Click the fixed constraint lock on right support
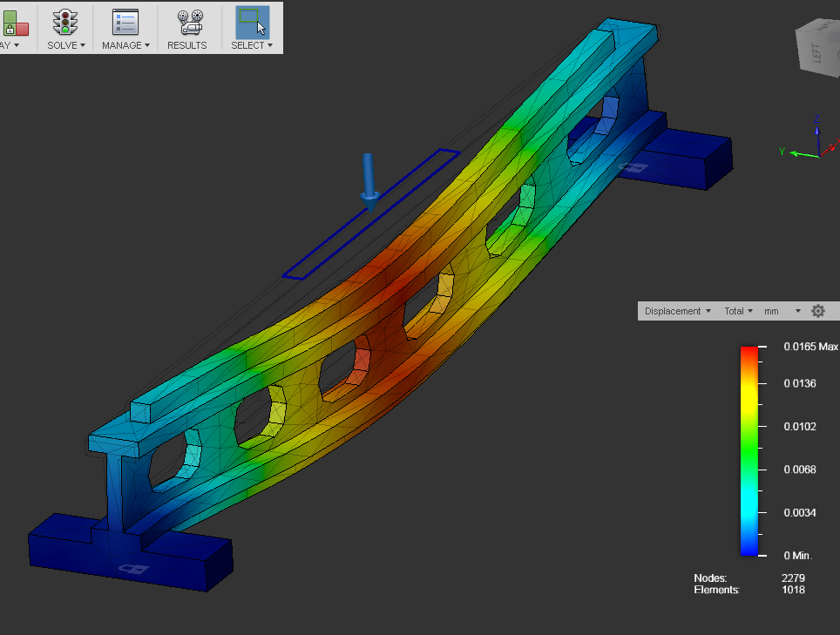The image size is (840, 635). tap(633, 167)
